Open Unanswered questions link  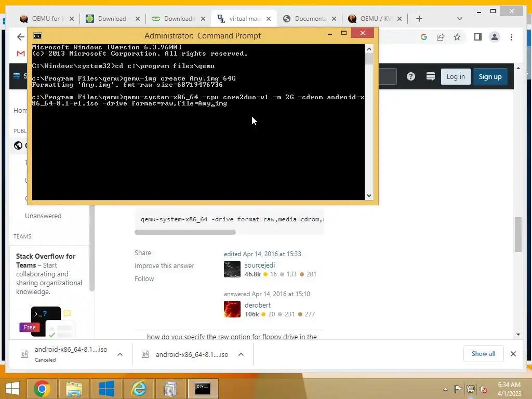(43, 216)
